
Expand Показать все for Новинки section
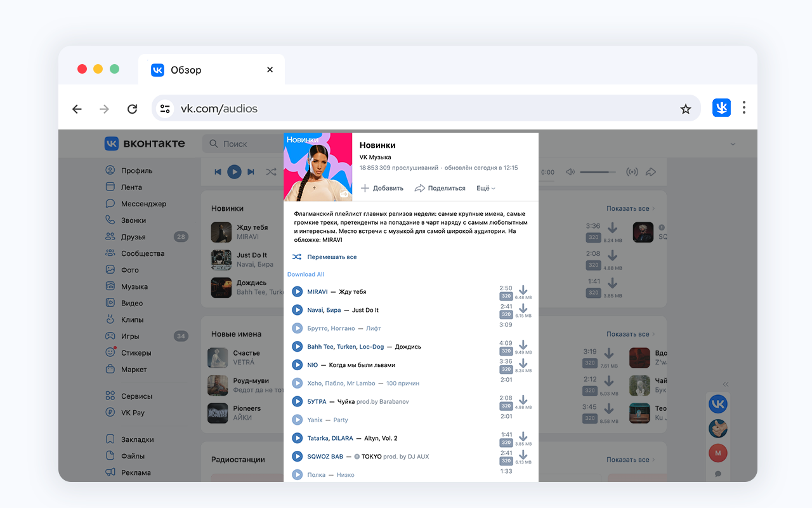tap(631, 208)
